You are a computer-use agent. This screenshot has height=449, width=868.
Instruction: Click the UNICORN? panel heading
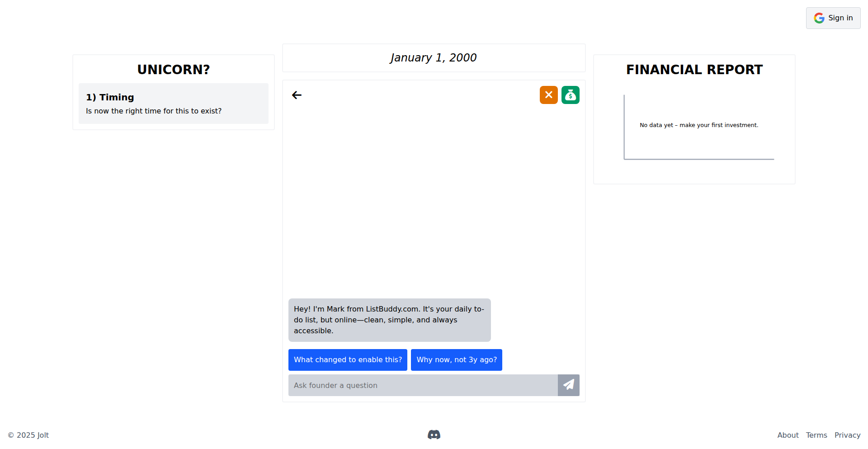(174, 70)
